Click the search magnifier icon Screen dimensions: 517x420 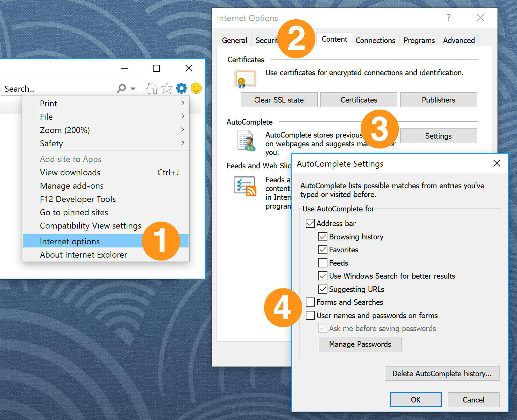(x=121, y=88)
